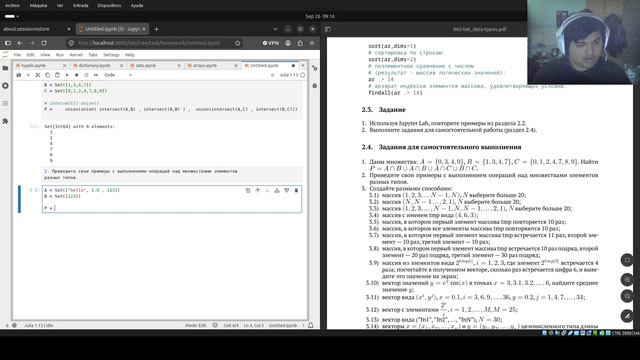Insert a cell above the active cell
Viewport: 640px width, 360px height.
277,190
